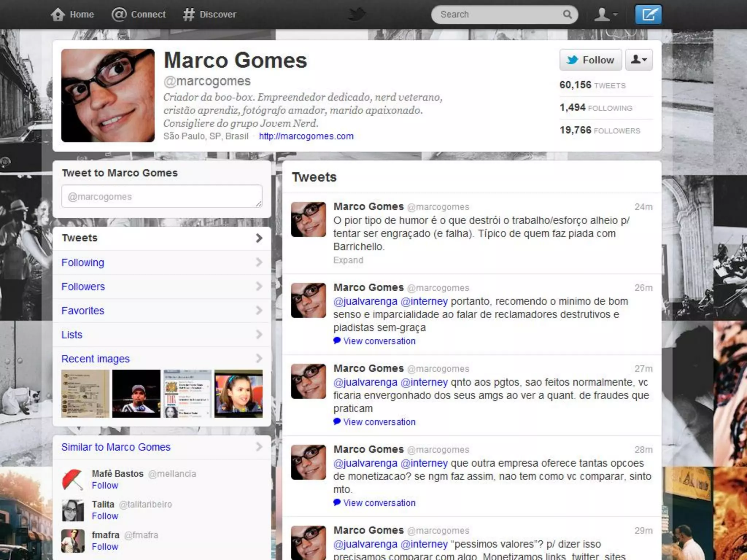Image resolution: width=747 pixels, height=560 pixels.
Task: Click the search magnifier icon
Action: click(567, 15)
